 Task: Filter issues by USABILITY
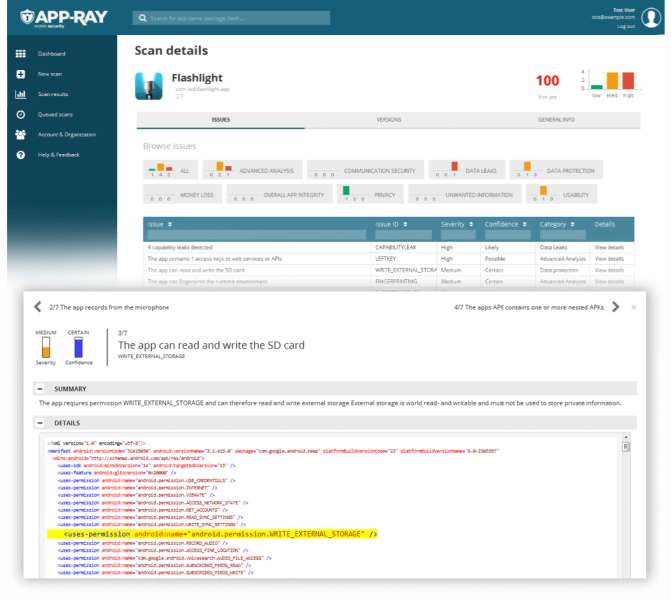[562, 194]
